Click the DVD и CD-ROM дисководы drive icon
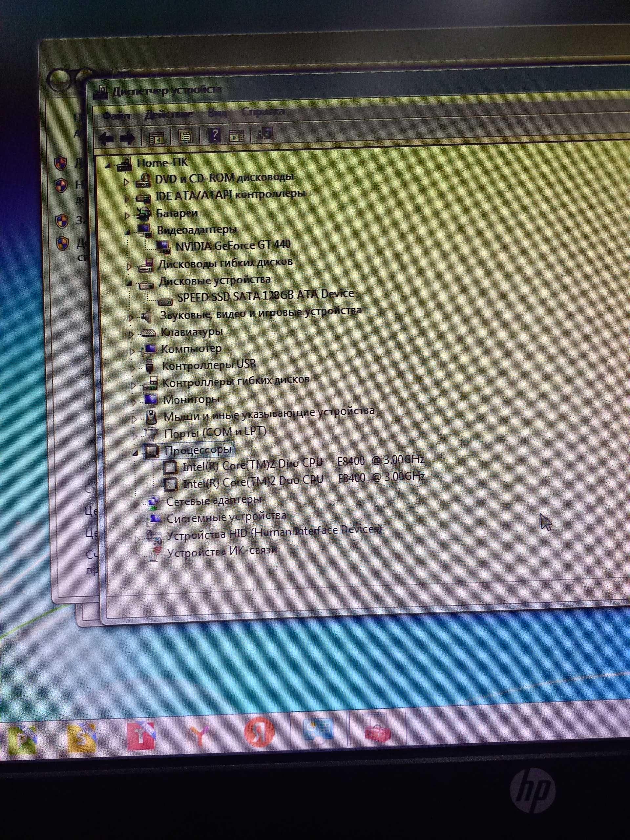Screen dimensions: 630x840 click(x=143, y=180)
